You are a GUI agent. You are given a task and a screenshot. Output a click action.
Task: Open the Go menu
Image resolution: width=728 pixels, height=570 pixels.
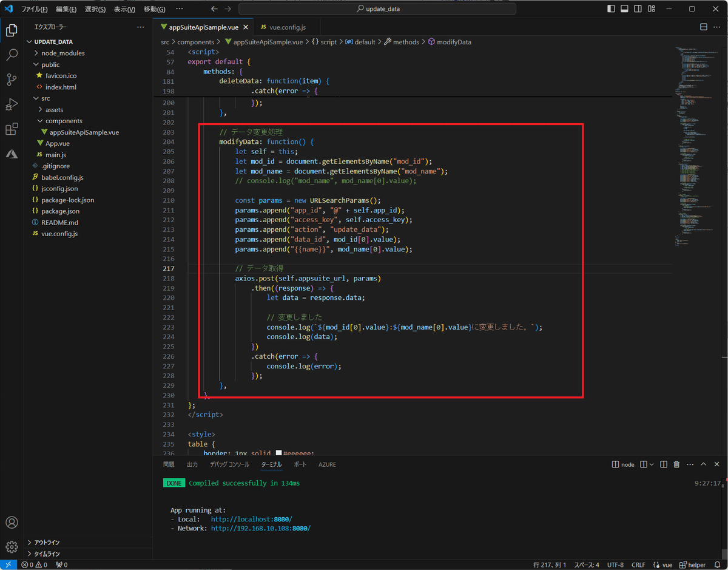[x=154, y=9]
